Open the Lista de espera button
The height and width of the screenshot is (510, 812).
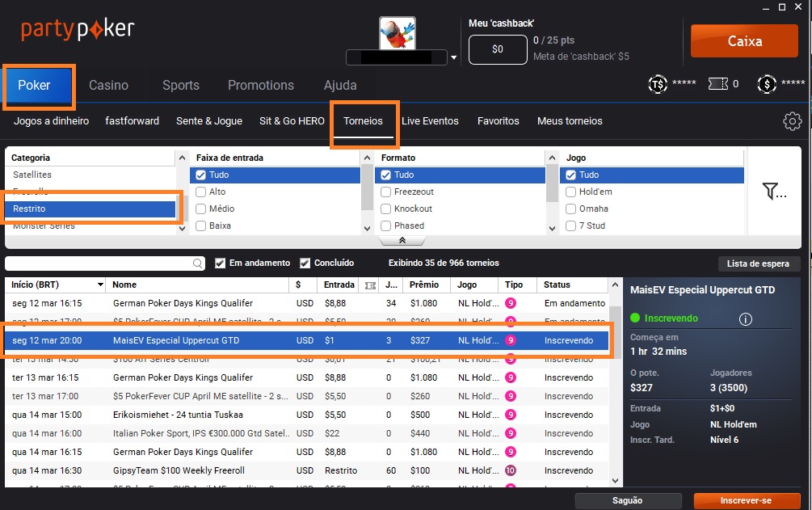coord(758,263)
